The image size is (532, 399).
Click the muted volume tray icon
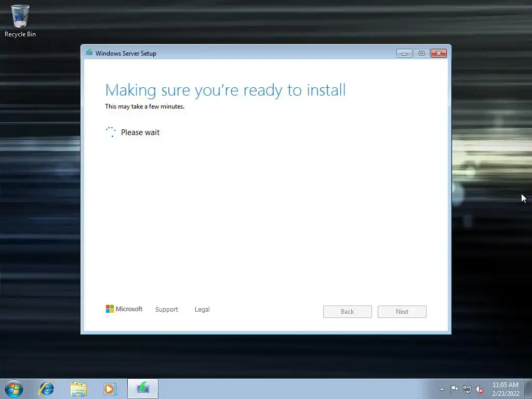point(480,389)
